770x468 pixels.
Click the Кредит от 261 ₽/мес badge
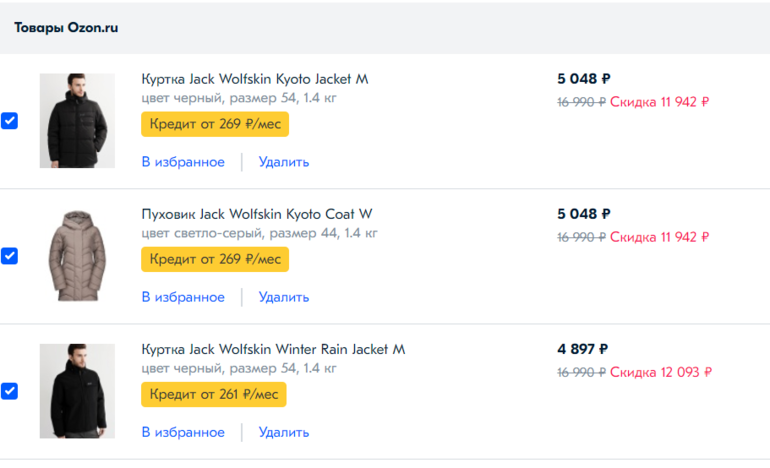[214, 394]
